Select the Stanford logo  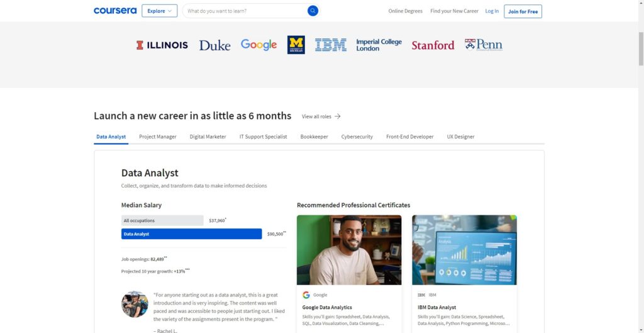[x=433, y=45]
